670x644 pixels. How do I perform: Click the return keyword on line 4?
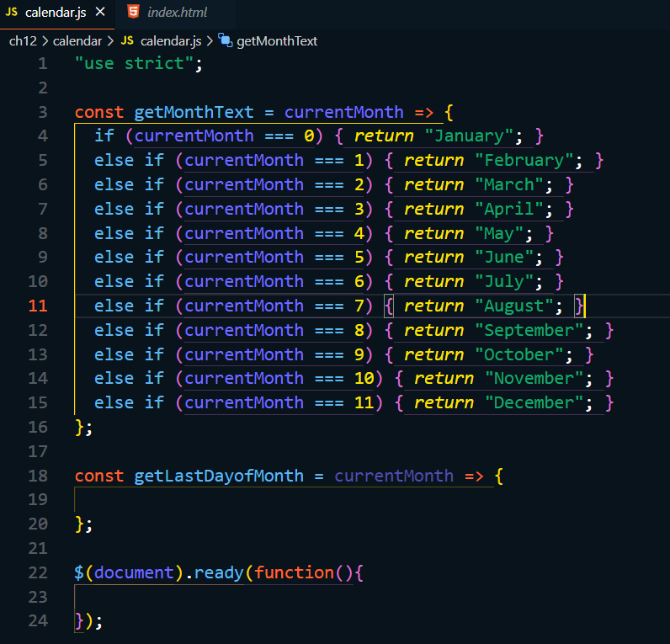coord(384,136)
